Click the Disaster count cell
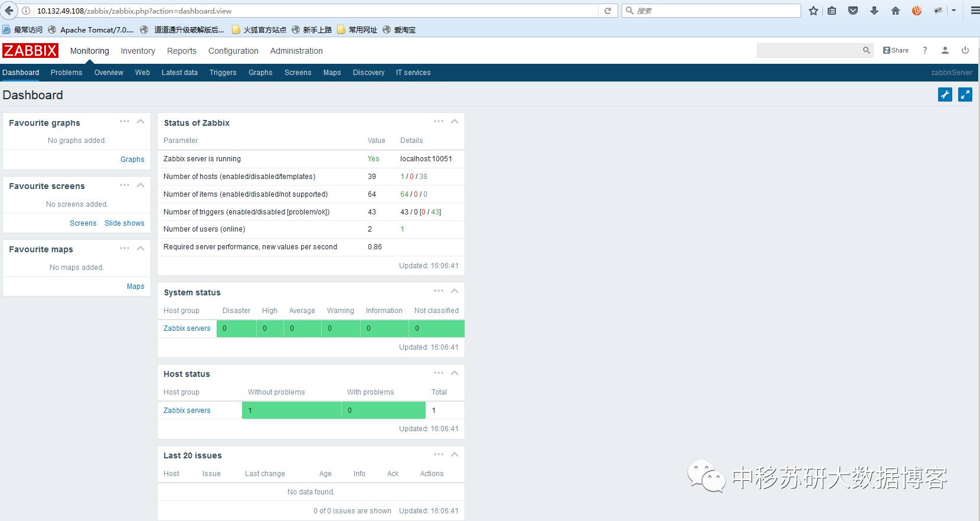Image resolution: width=980 pixels, height=521 pixels. tap(237, 328)
